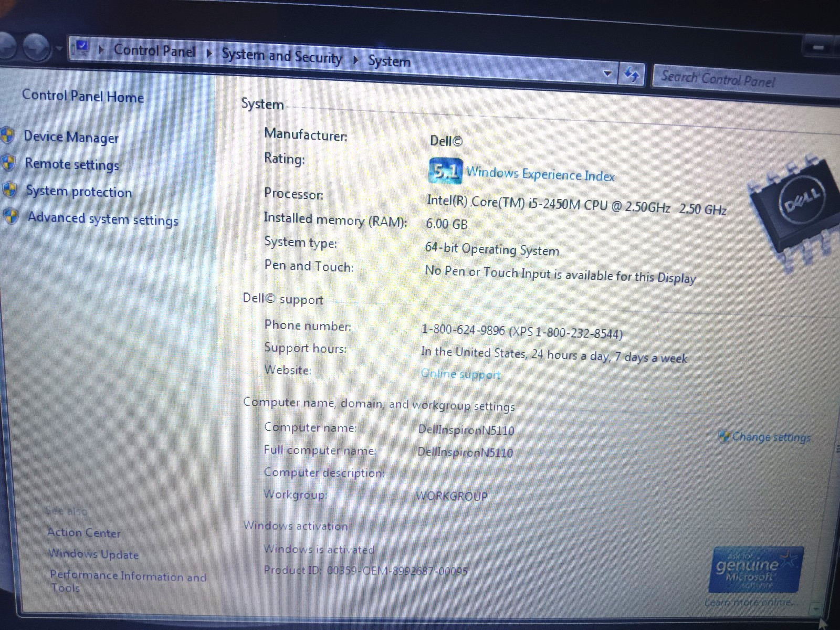Click shield icon beside Device Manager

6,135
